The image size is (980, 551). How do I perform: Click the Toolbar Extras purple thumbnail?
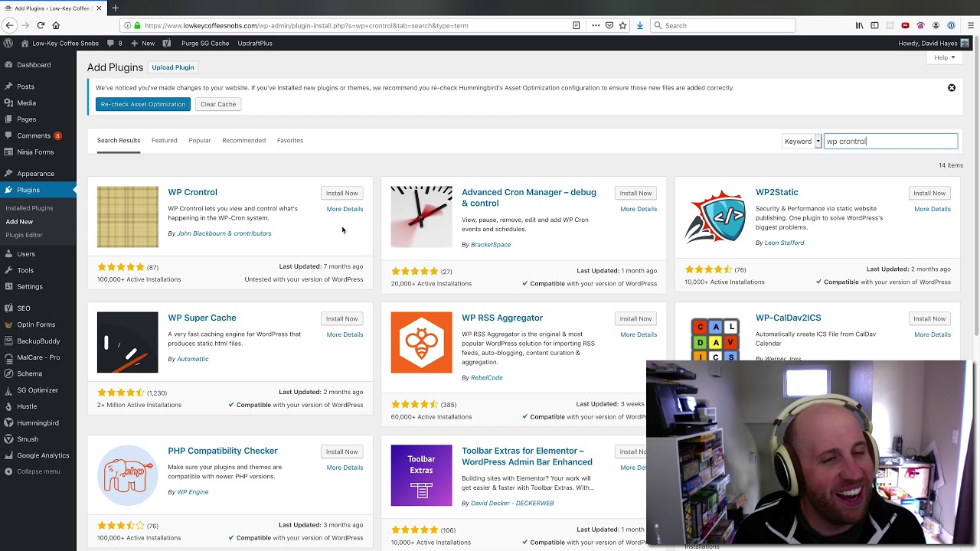(x=421, y=475)
